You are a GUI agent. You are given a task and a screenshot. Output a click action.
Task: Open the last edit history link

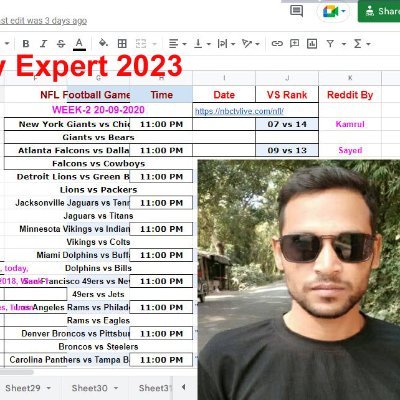[x=43, y=21]
